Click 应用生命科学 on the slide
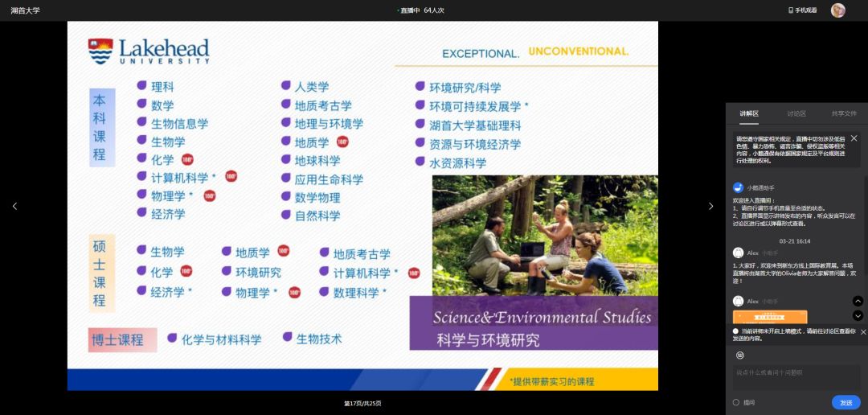 pyautogui.click(x=329, y=179)
